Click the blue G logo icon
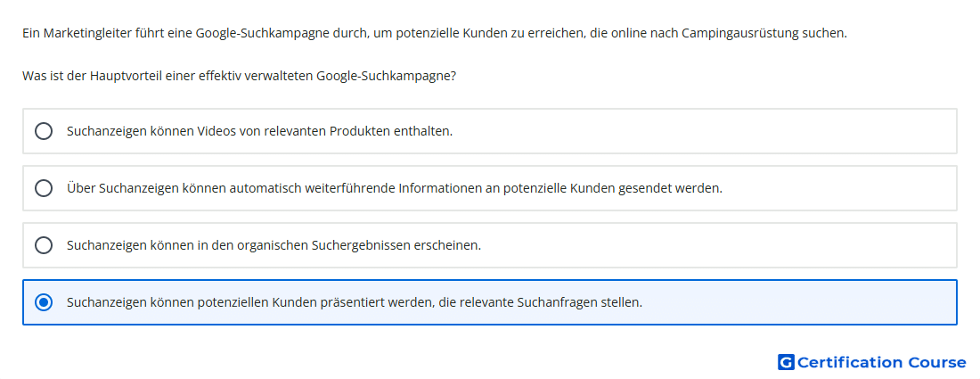 [x=786, y=362]
